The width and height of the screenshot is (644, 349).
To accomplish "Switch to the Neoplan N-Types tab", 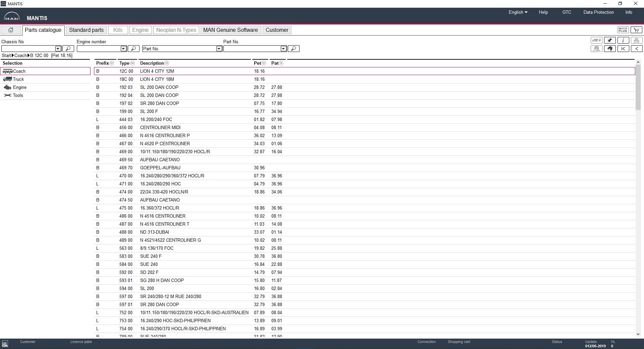I will 176,30.
